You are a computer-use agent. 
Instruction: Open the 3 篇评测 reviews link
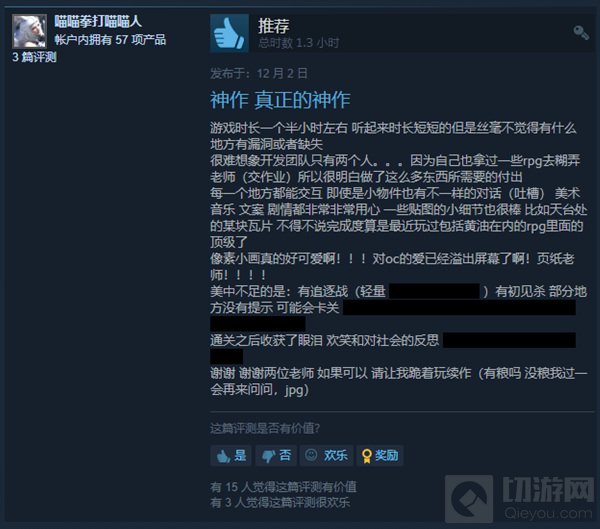point(34,57)
